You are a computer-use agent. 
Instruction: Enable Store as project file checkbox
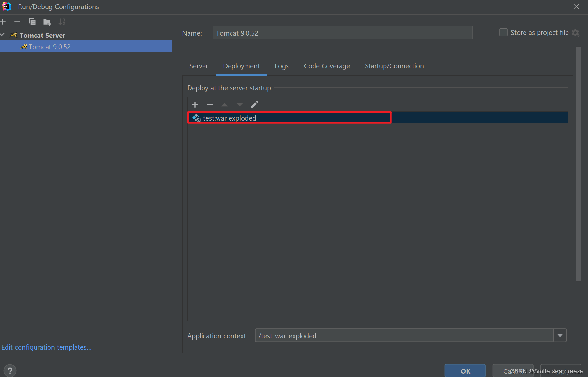point(503,32)
